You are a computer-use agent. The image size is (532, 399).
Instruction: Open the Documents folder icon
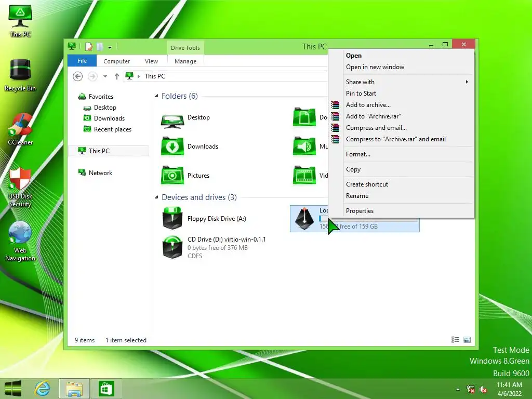tap(304, 117)
